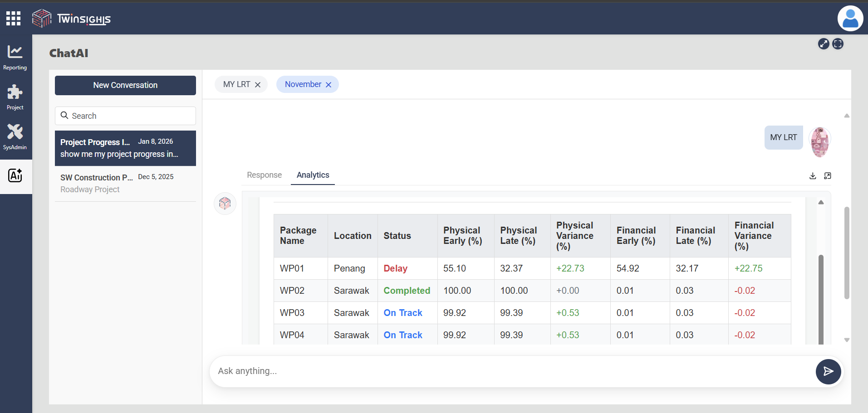
Task: Open the user profile avatar menu
Action: click(850, 19)
